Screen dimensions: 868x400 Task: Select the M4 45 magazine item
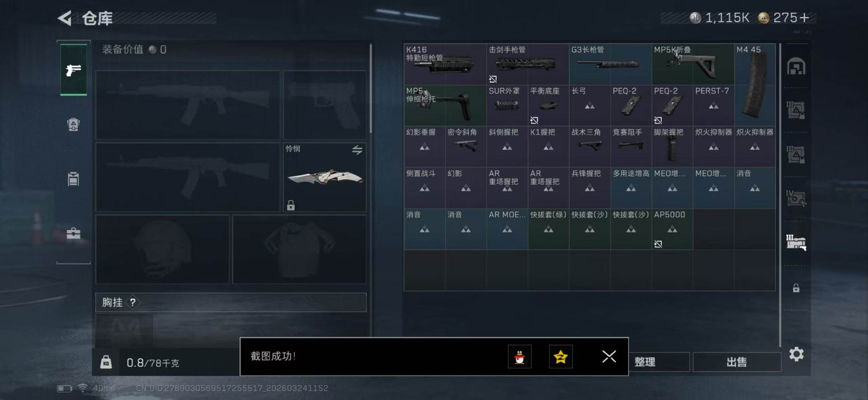[x=755, y=85]
